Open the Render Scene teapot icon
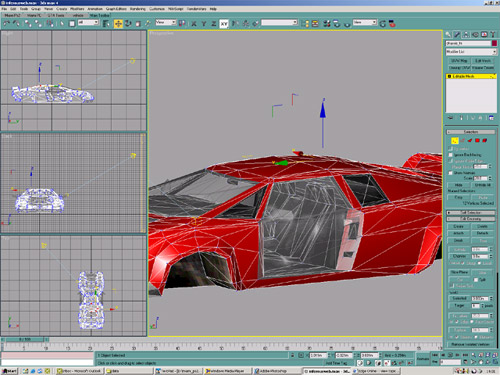500x375 pixels. coord(337,23)
